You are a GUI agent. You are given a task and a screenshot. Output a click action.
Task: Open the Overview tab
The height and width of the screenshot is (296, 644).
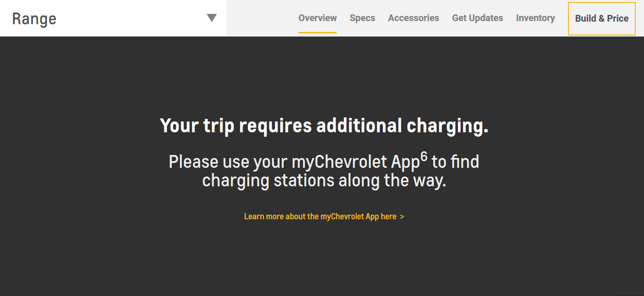317,18
